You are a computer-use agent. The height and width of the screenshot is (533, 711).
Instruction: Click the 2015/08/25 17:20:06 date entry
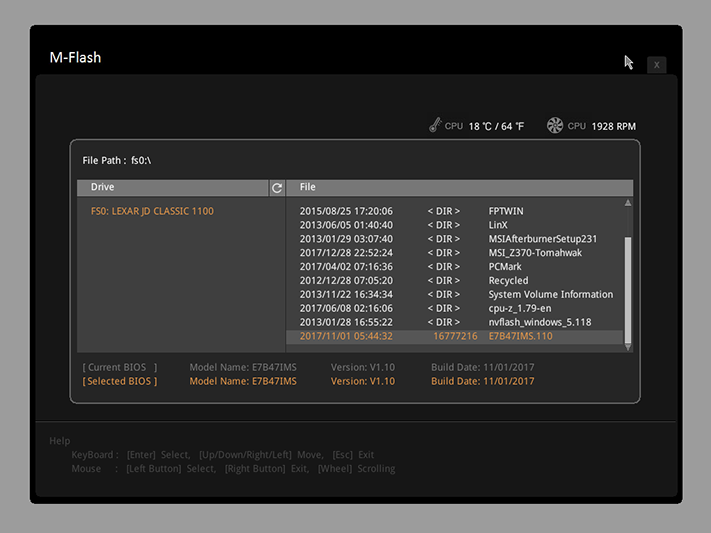[346, 211]
